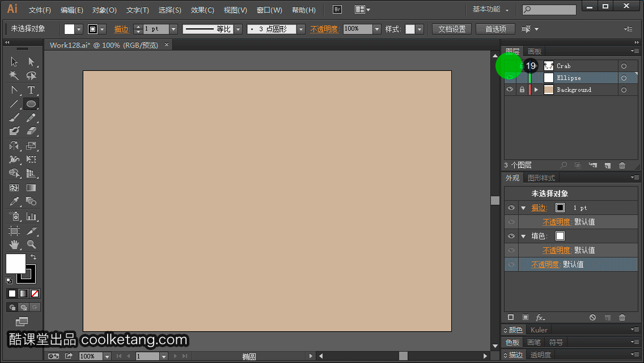Open Adobe Bridge via Br icon
The height and width of the screenshot is (363, 644).
[x=337, y=10]
